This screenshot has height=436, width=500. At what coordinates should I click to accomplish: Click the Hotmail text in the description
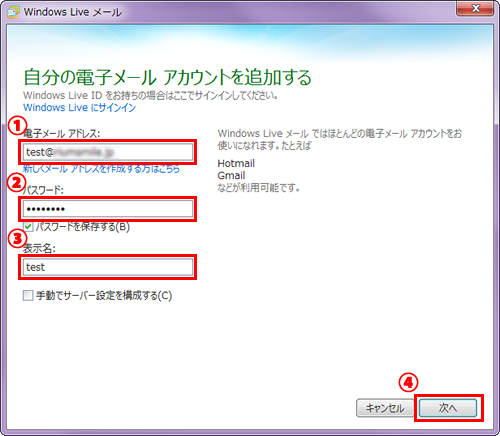pos(236,163)
